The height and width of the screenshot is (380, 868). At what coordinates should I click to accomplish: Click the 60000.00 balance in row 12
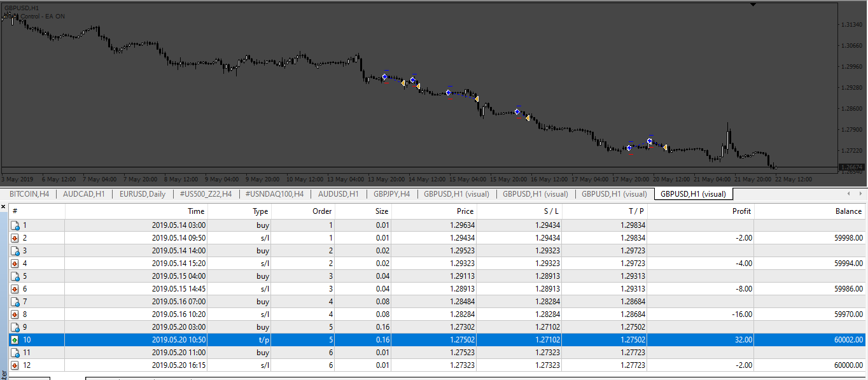pyautogui.click(x=847, y=365)
